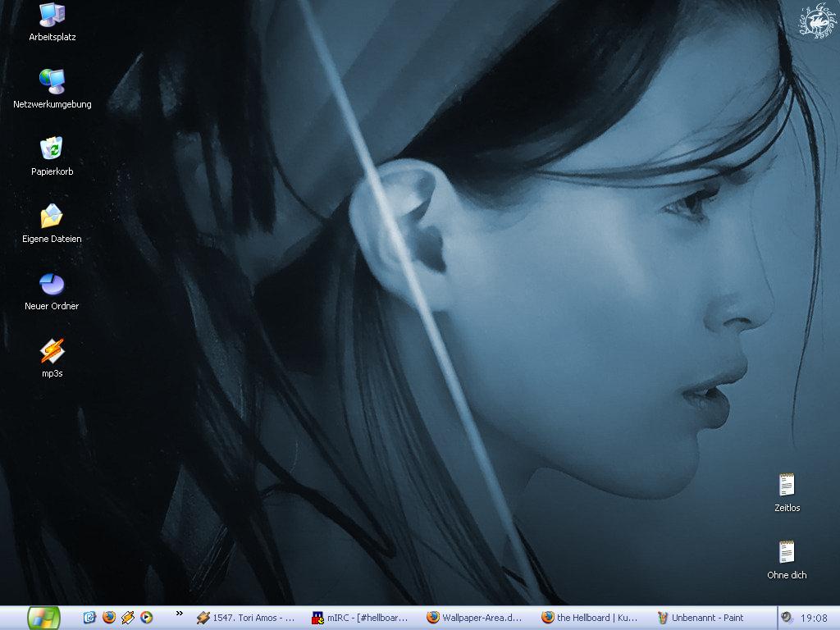Launch Windows Media Player from quick launch
The height and width of the screenshot is (630, 840).
pyautogui.click(x=146, y=618)
